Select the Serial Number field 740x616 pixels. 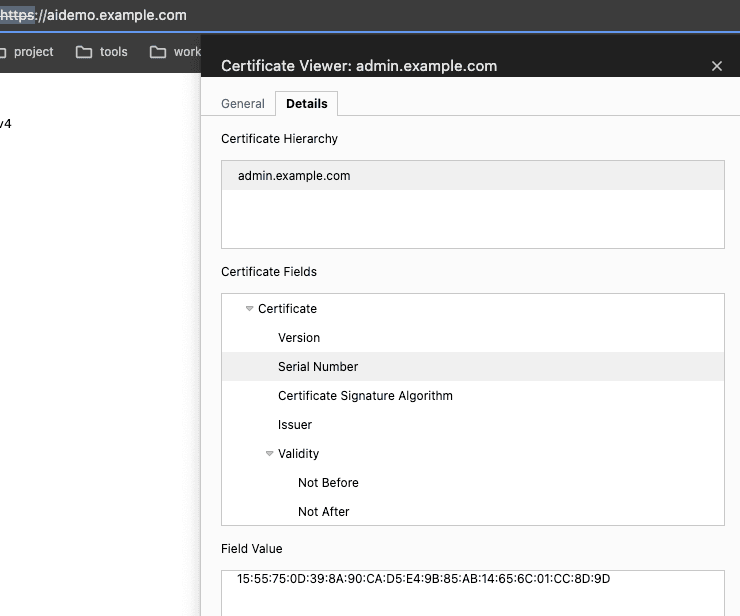click(318, 367)
